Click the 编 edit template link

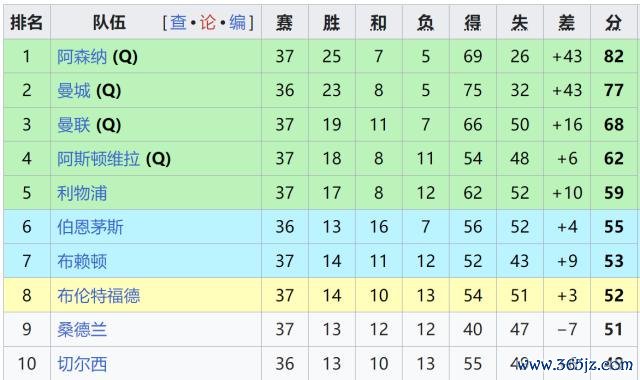(x=238, y=22)
